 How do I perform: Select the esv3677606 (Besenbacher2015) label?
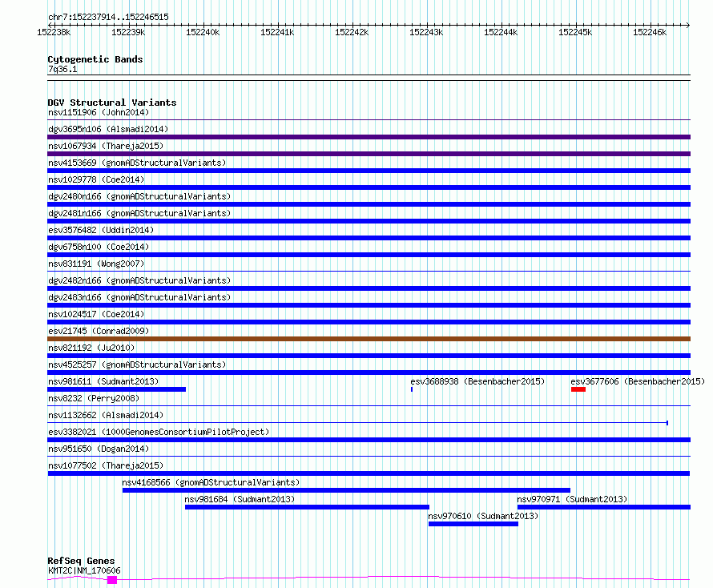[638, 381]
